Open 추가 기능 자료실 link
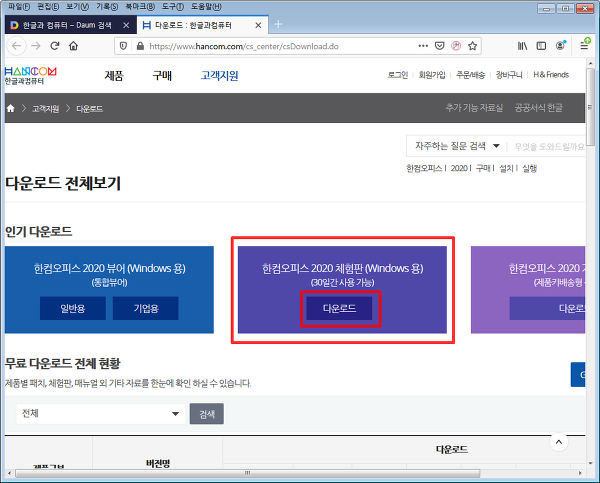The height and width of the screenshot is (483, 600). (474, 108)
